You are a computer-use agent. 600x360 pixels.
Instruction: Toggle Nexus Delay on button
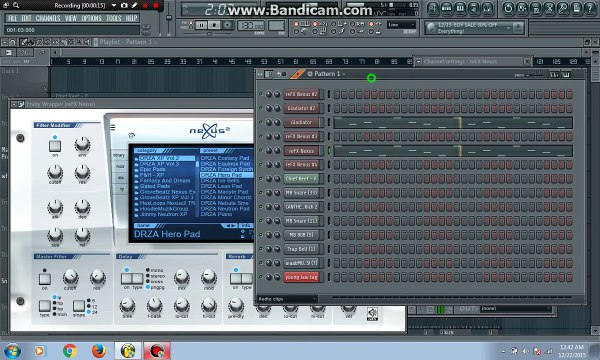127,279
